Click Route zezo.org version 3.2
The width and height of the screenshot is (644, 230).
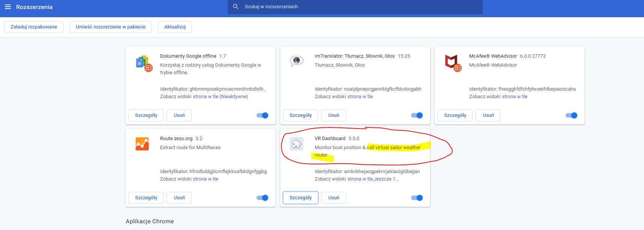tap(199, 139)
